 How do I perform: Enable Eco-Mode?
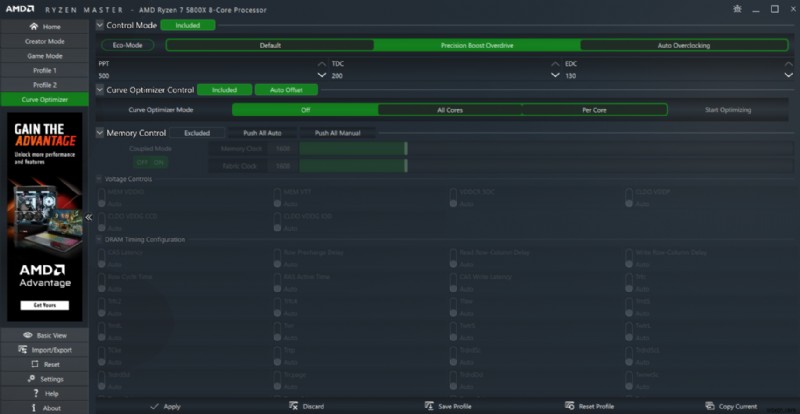coord(128,45)
